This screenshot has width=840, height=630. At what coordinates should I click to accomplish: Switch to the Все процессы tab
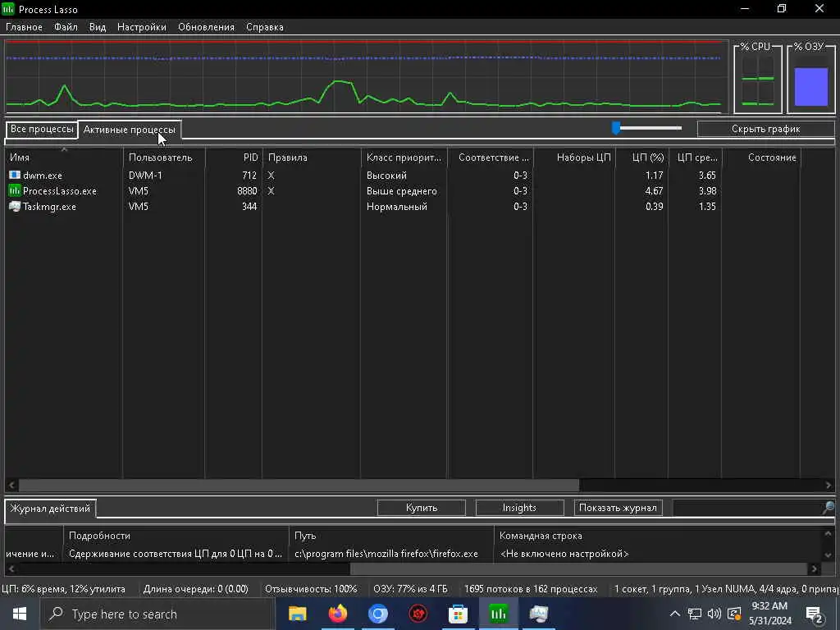point(42,129)
